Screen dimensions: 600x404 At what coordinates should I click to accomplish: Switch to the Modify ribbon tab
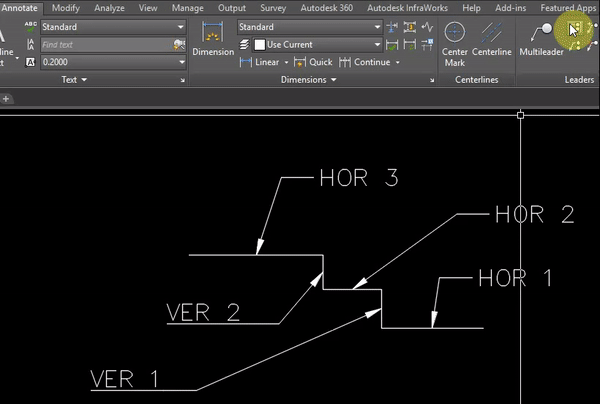(66, 8)
